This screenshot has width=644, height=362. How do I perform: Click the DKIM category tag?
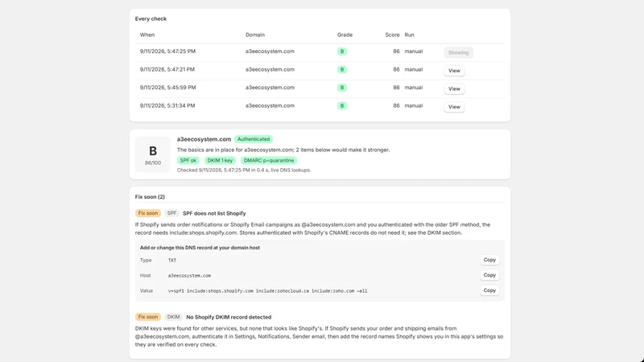[x=173, y=317]
